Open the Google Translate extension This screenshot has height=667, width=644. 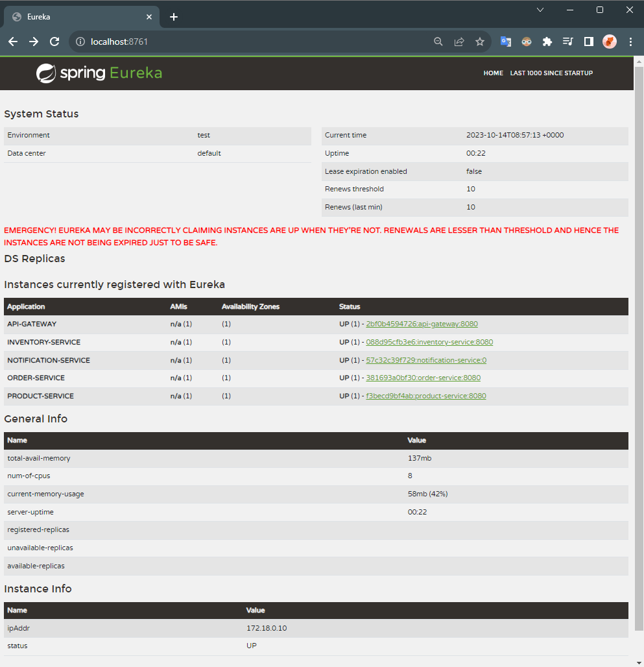click(x=506, y=42)
